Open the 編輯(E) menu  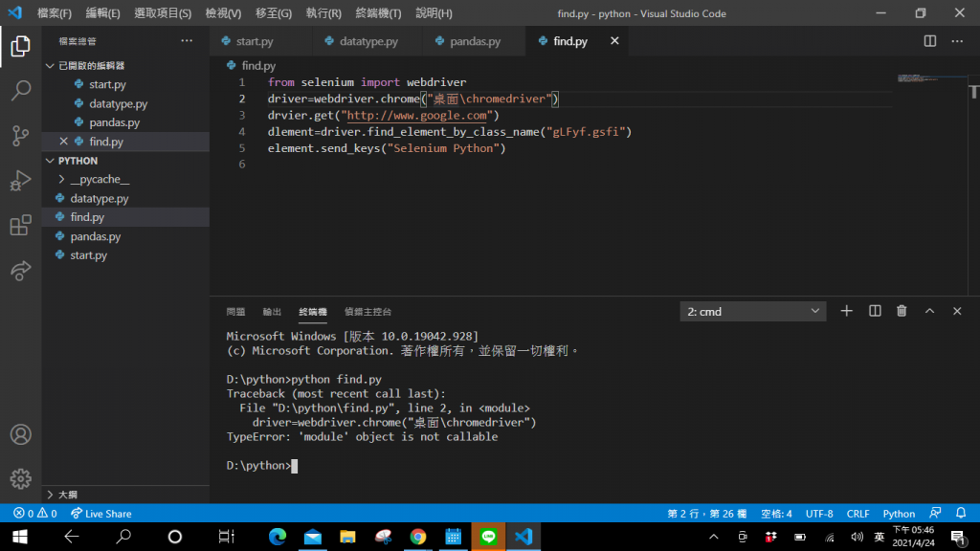102,13
